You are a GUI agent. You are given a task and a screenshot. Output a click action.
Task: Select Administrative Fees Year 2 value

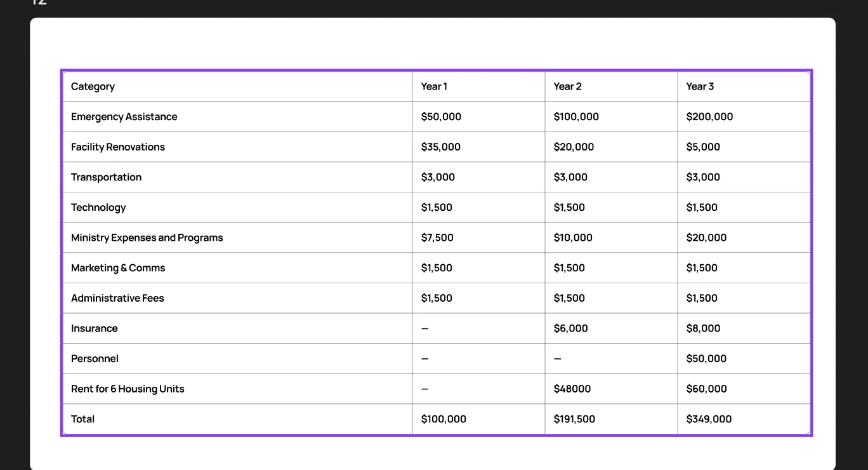tap(569, 299)
